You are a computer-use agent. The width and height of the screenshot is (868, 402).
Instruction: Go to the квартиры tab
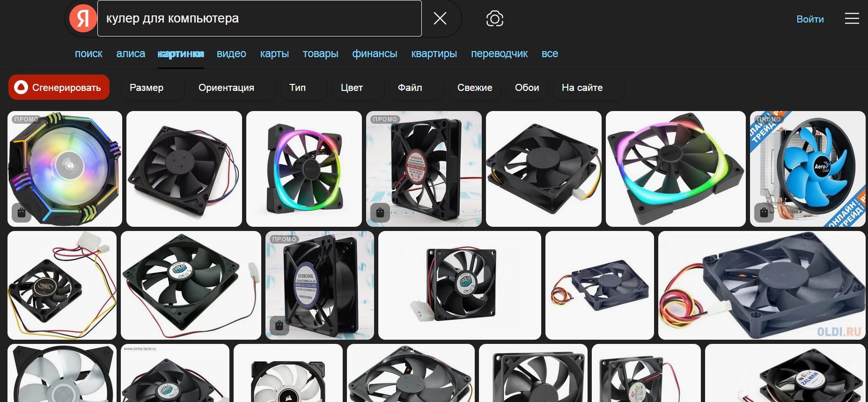(434, 53)
